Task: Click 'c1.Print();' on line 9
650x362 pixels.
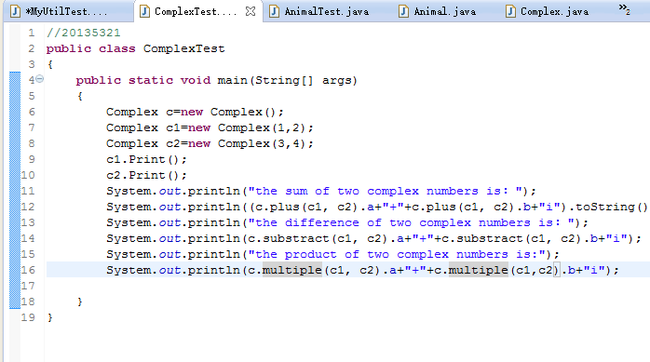Action: 146,159
